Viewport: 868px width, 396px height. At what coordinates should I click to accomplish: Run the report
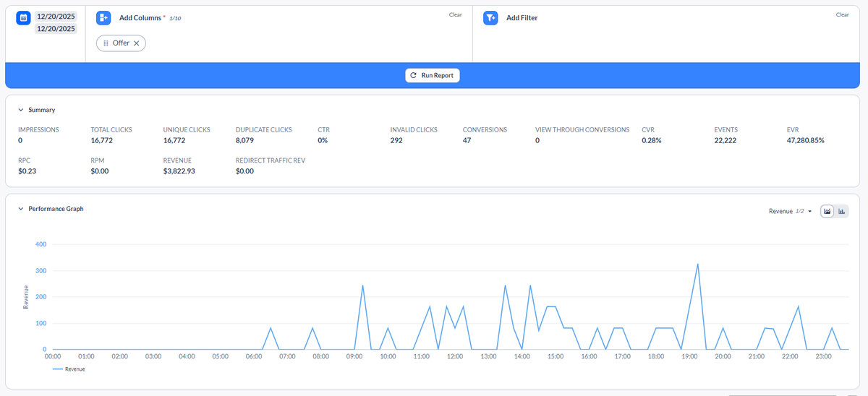433,75
